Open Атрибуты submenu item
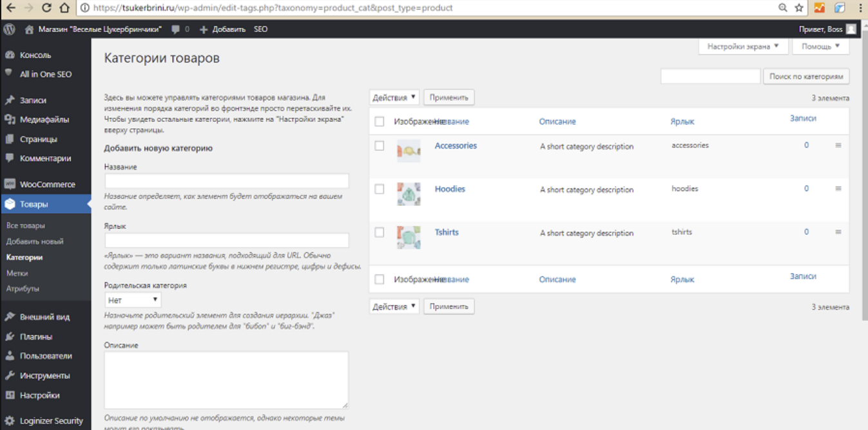Screen dimensions: 868x430 pyautogui.click(x=23, y=288)
